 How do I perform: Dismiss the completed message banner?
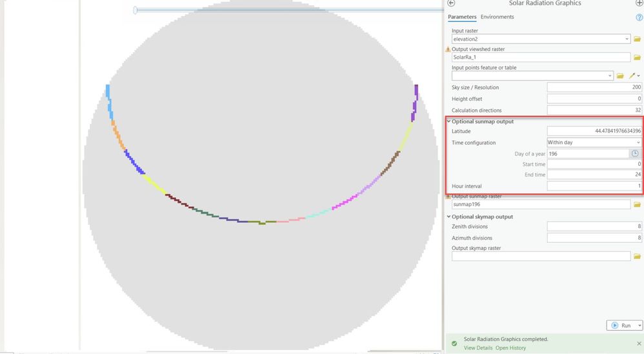639,343
